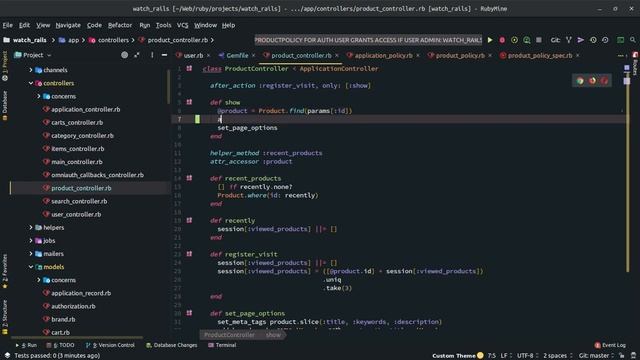Open in Firefox browser icon
Viewport: 640px width, 360px height.
(592, 81)
